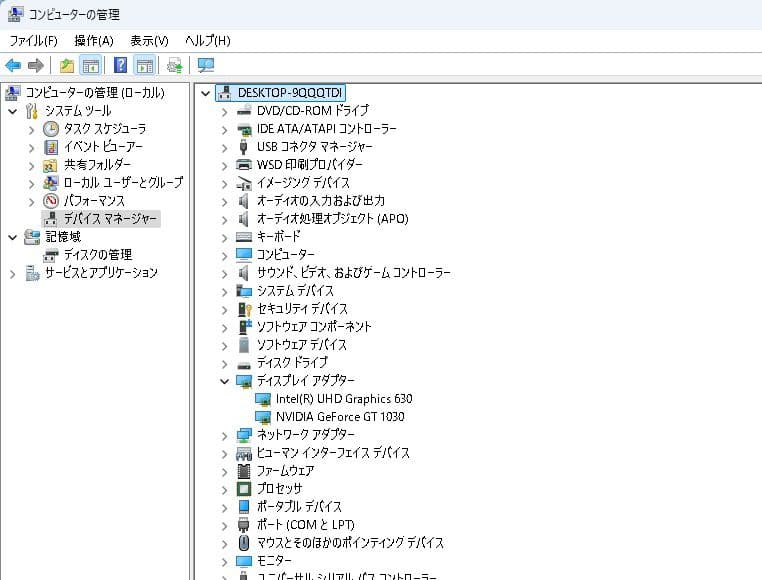762x580 pixels.
Task: Expand タスク スケジューラ in left tree
Action: tap(32, 130)
